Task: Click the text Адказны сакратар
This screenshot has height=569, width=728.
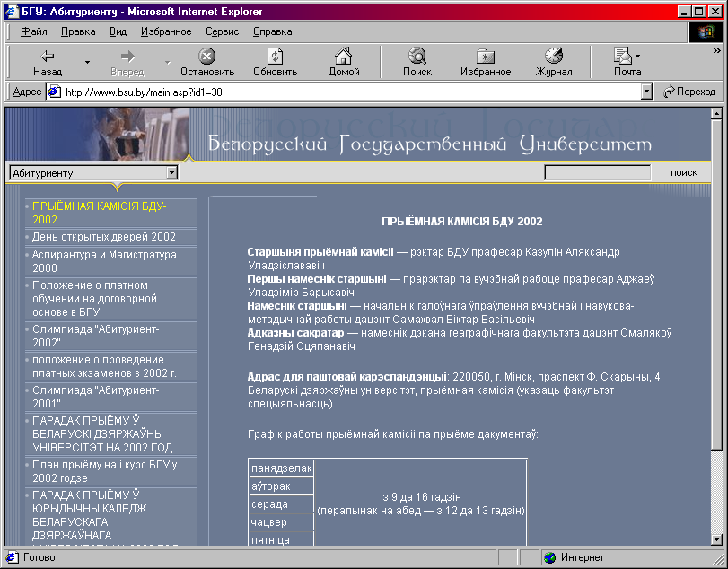Action: point(295,333)
